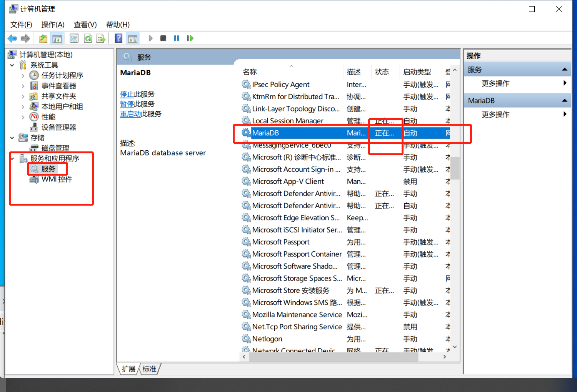The height and width of the screenshot is (392, 577).
Task: Click the 设备管理器 icon in the tree
Action: click(34, 127)
